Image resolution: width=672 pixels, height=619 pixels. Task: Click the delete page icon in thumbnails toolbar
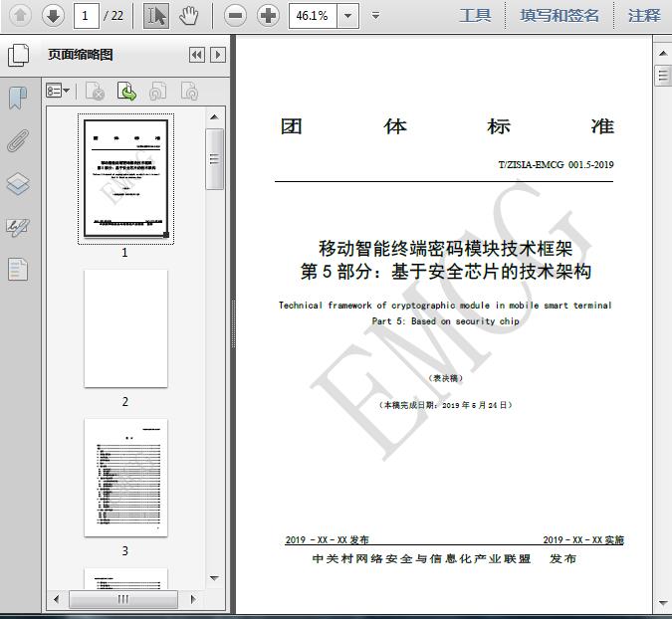pos(95,91)
